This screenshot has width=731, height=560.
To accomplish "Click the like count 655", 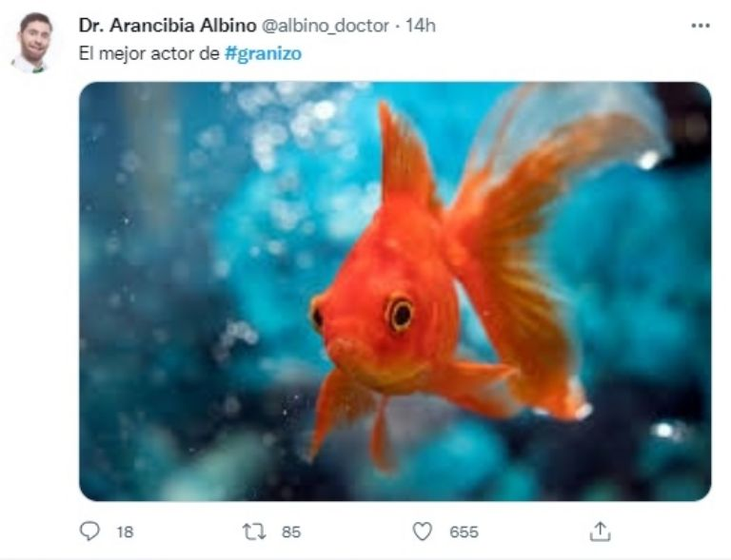I will 464,532.
